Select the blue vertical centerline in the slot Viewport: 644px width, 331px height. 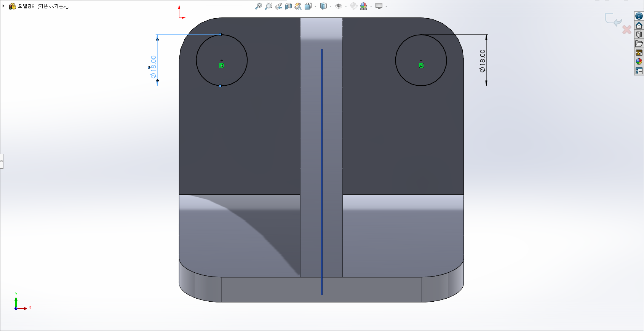click(x=322, y=171)
